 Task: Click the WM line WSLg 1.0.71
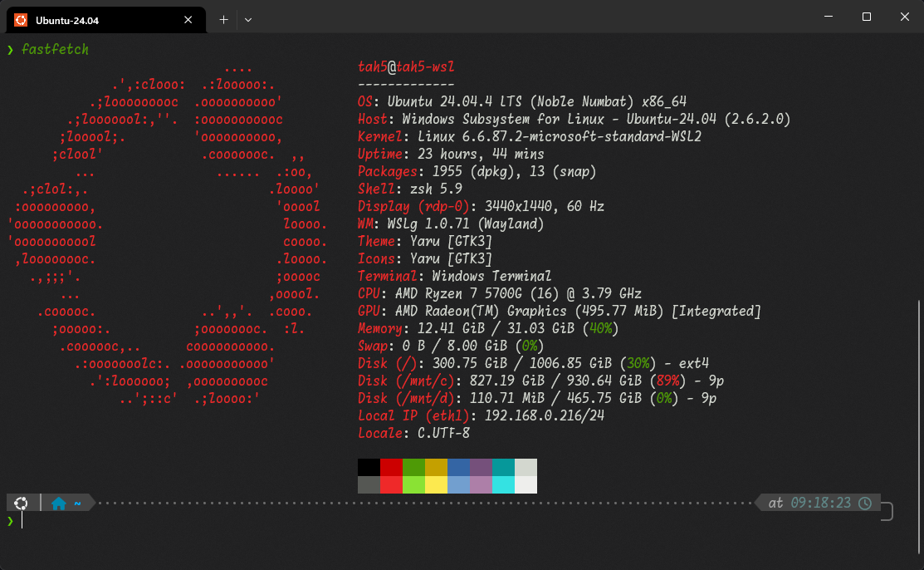point(451,224)
